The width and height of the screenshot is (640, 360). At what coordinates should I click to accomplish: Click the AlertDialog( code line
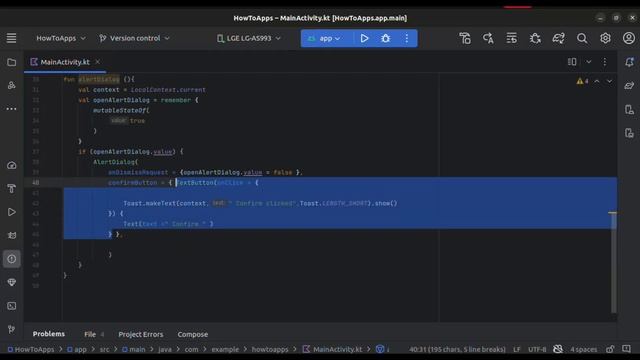pos(116,162)
